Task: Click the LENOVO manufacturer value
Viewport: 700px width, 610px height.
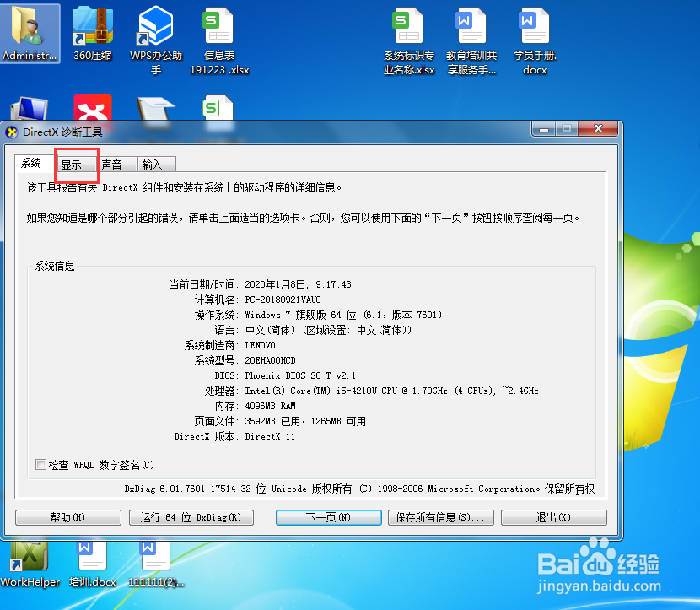Action: click(x=261, y=345)
